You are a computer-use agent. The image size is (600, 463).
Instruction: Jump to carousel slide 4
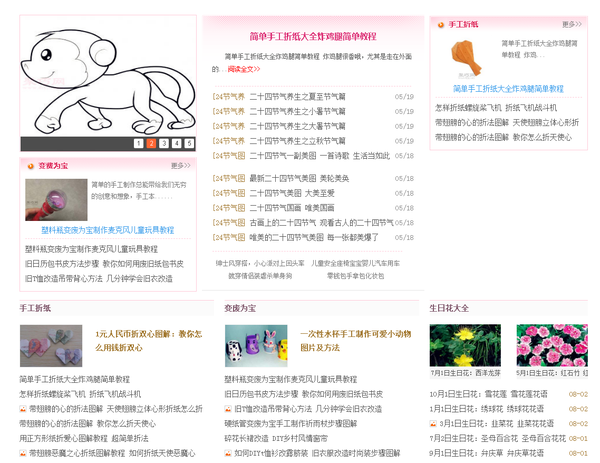click(176, 143)
